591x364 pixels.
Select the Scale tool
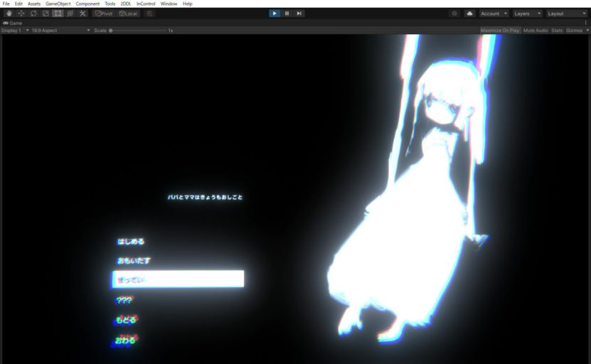46,14
